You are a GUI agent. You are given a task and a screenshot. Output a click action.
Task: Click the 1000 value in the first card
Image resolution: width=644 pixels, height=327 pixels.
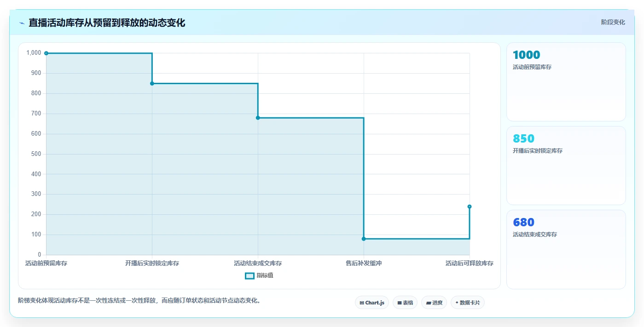[x=526, y=55]
